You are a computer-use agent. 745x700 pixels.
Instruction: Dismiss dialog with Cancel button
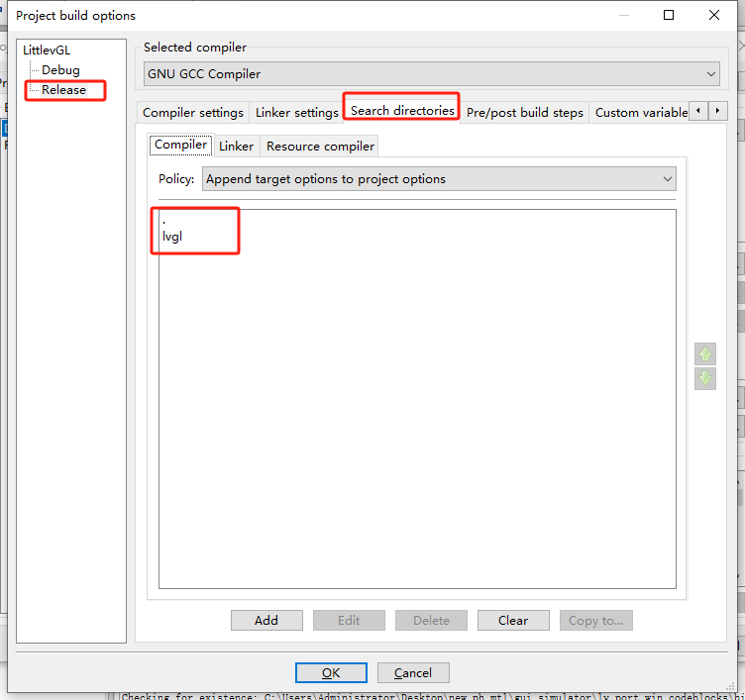coord(413,673)
